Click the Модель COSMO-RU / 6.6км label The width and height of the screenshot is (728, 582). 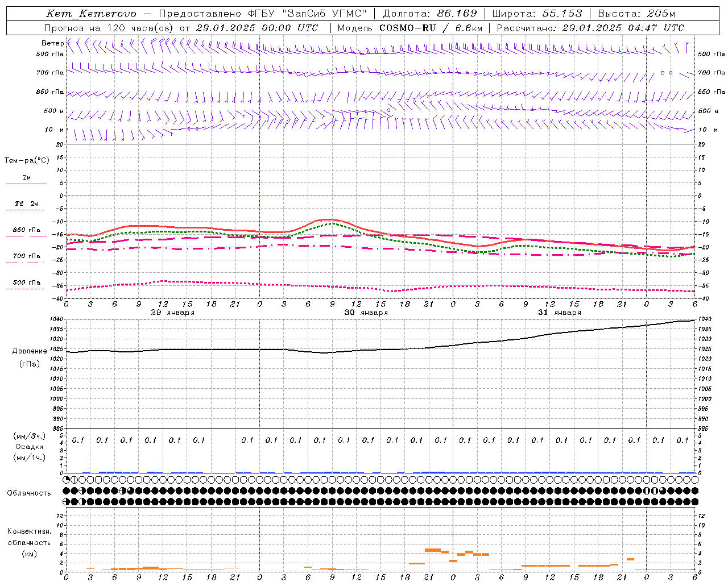pos(410,28)
